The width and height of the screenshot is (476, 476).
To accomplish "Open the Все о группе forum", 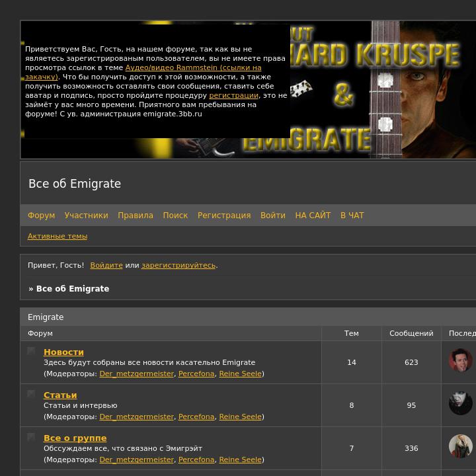I will pos(75,438).
